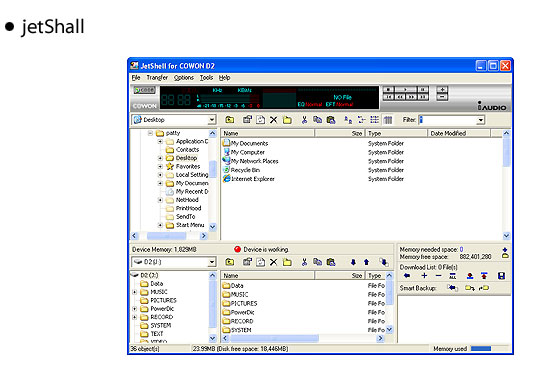The height and width of the screenshot is (368, 560).
Task: Click the floppy disk save icon in the Download List
Action: click(501, 275)
